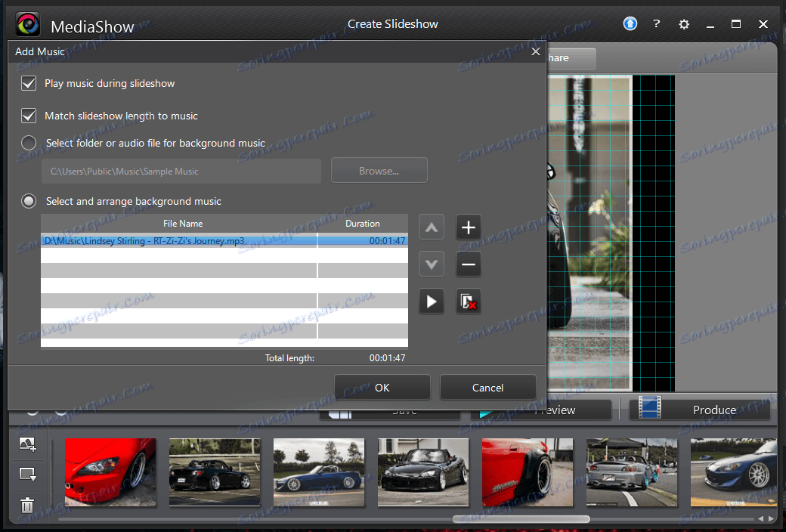
Task: Choose Select and arrange background music option
Action: click(x=29, y=201)
